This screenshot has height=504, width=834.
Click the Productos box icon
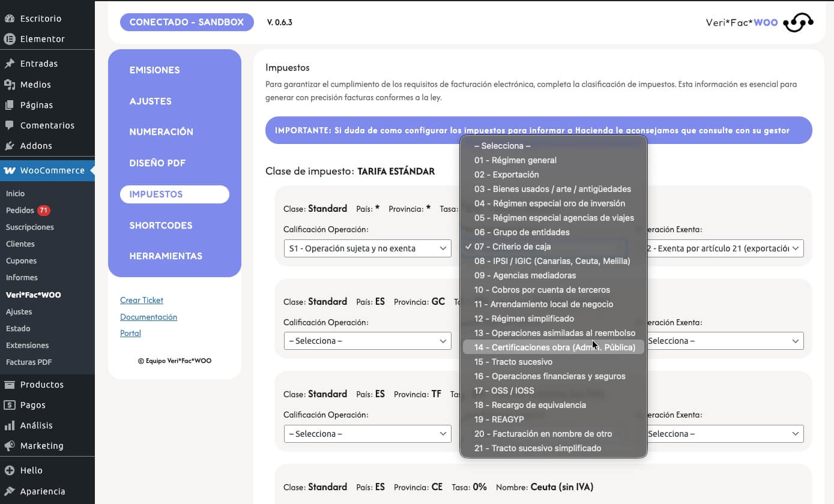[10, 385]
